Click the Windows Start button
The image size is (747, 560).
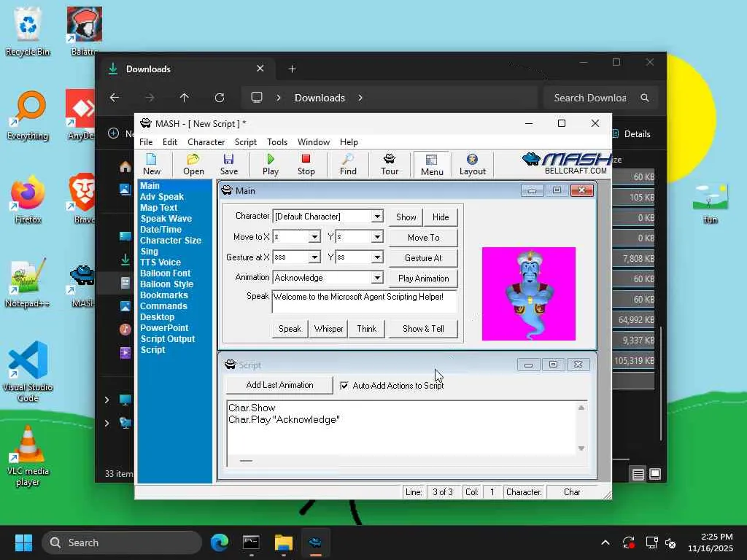pos(23,542)
